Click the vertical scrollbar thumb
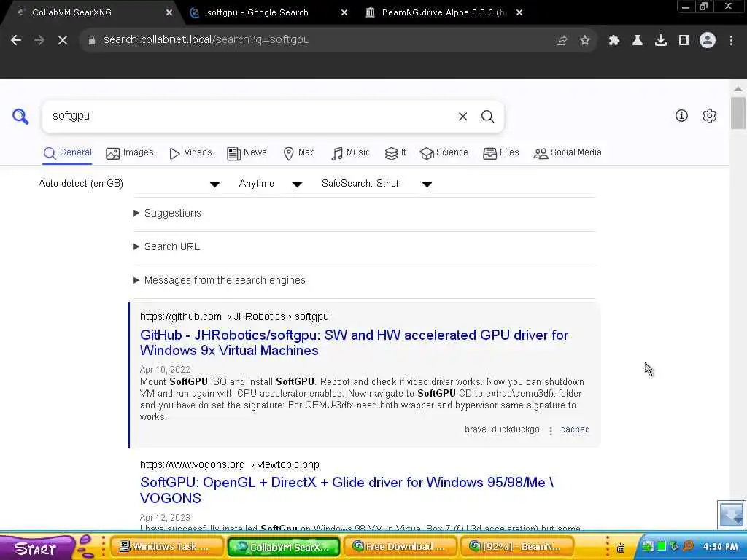Viewport: 747px width, 560px height. coord(738,113)
